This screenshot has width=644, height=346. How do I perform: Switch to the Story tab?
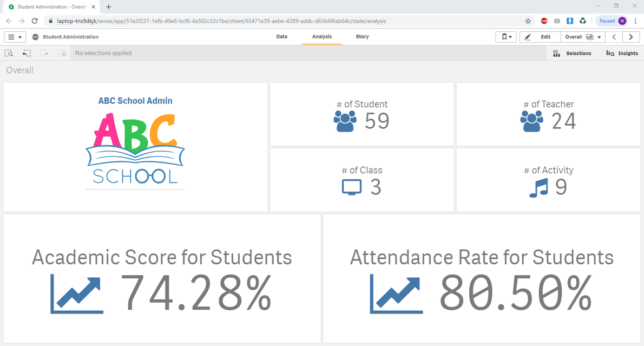click(362, 37)
